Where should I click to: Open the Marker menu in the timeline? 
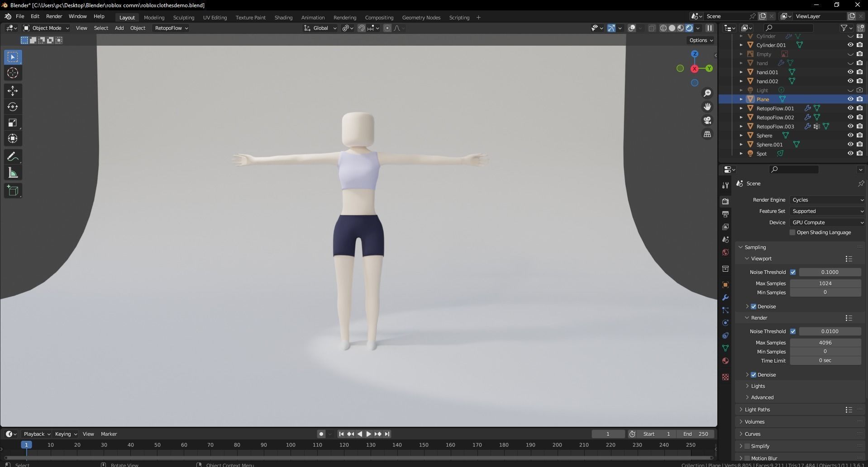coord(109,434)
